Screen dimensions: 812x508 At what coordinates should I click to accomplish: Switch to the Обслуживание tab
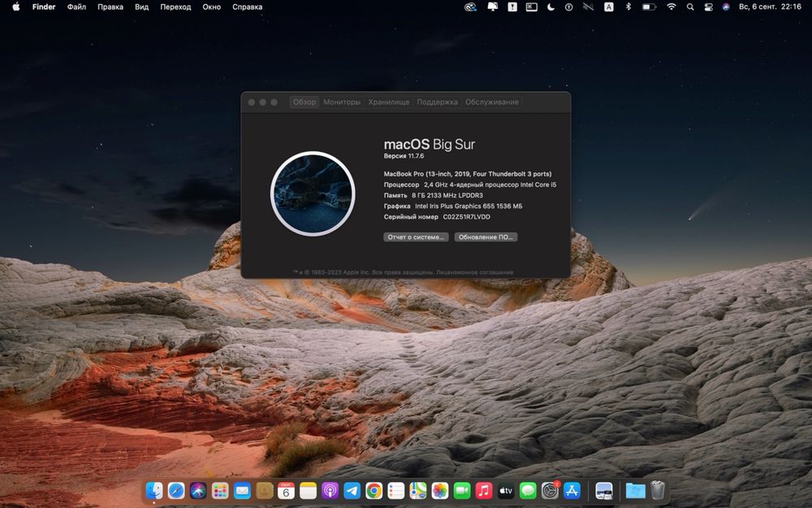[491, 102]
